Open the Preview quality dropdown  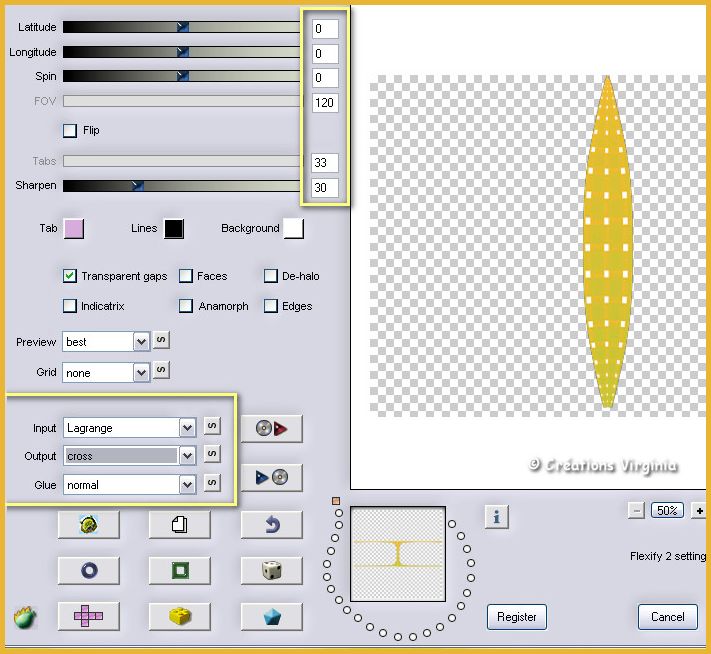coord(141,342)
